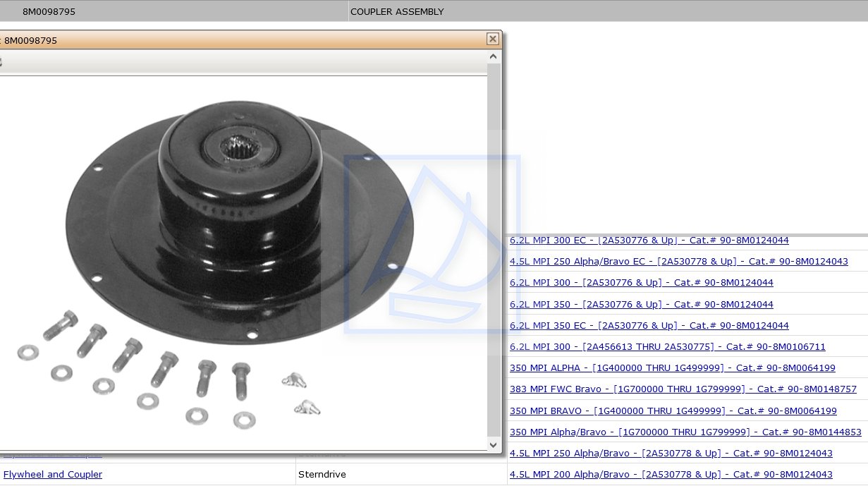
Task: Open 6.2L MPI 300 2A456613 THRU link
Action: click(668, 347)
